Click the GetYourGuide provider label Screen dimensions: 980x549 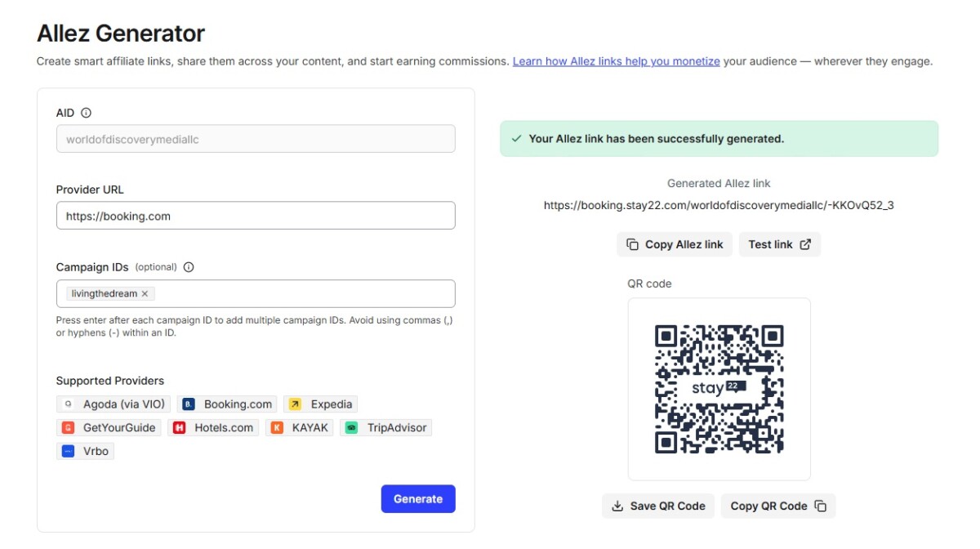click(x=119, y=427)
